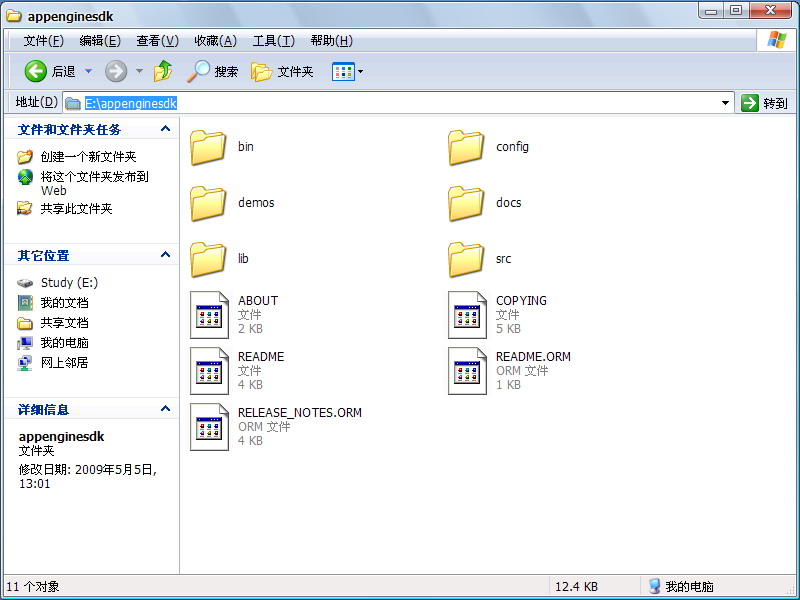Click the new-folder task icon
This screenshot has width=800, height=600.
[x=24, y=157]
